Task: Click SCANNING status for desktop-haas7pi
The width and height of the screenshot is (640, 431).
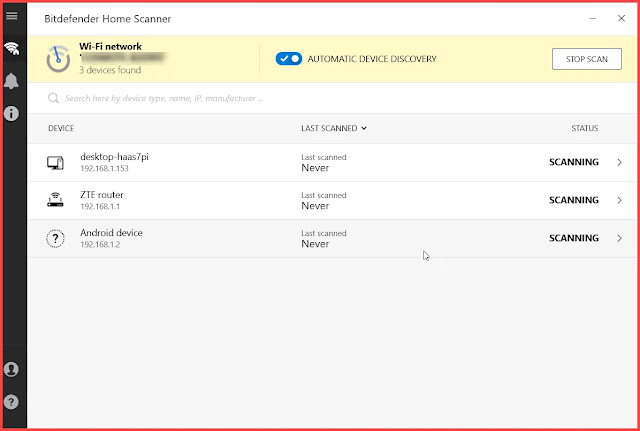Action: point(574,162)
